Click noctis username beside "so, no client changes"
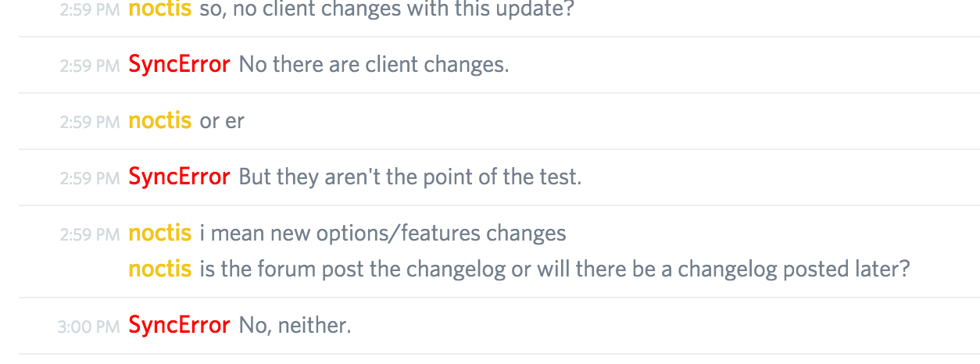The width and height of the screenshot is (980, 364). pyautogui.click(x=159, y=9)
